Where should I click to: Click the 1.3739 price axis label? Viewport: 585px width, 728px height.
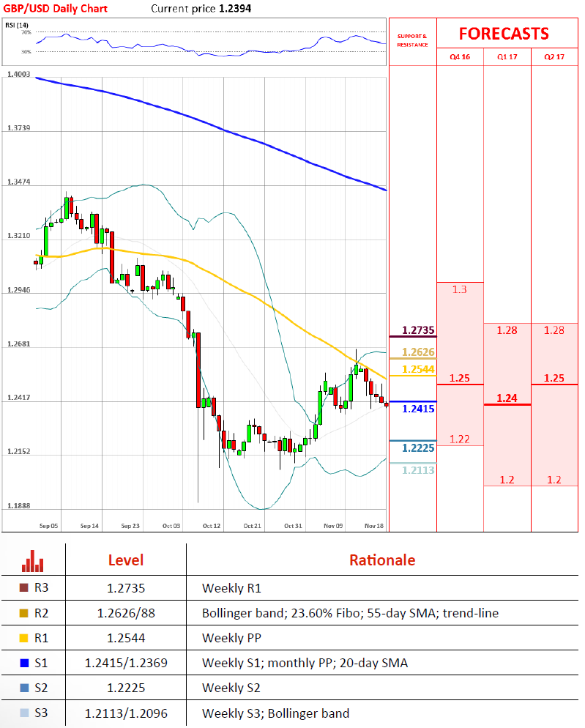click(x=18, y=127)
